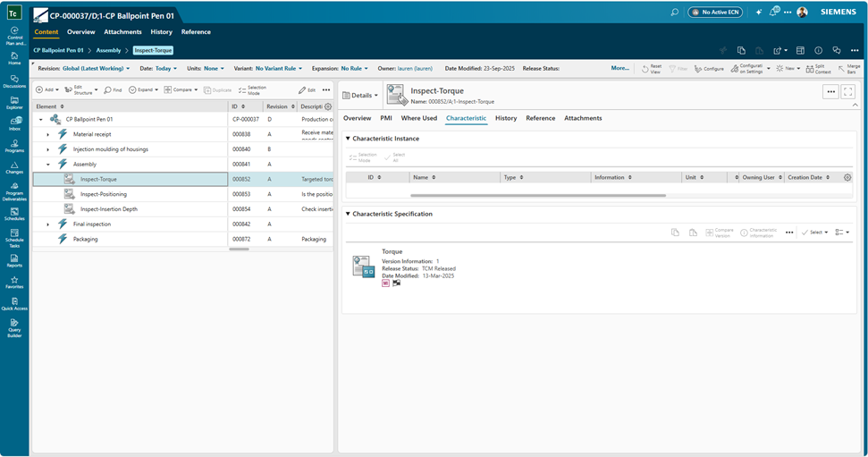868x457 pixels.
Task: Expand the Material receipt tree node
Action: coord(48,134)
